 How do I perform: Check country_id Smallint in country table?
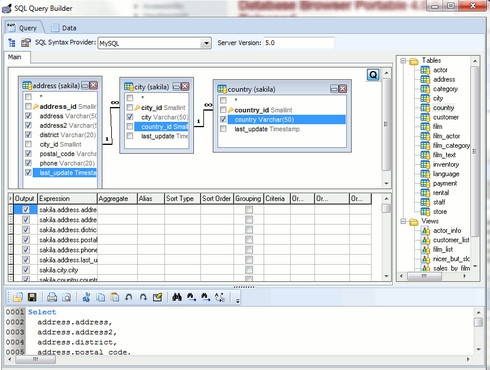[223, 110]
